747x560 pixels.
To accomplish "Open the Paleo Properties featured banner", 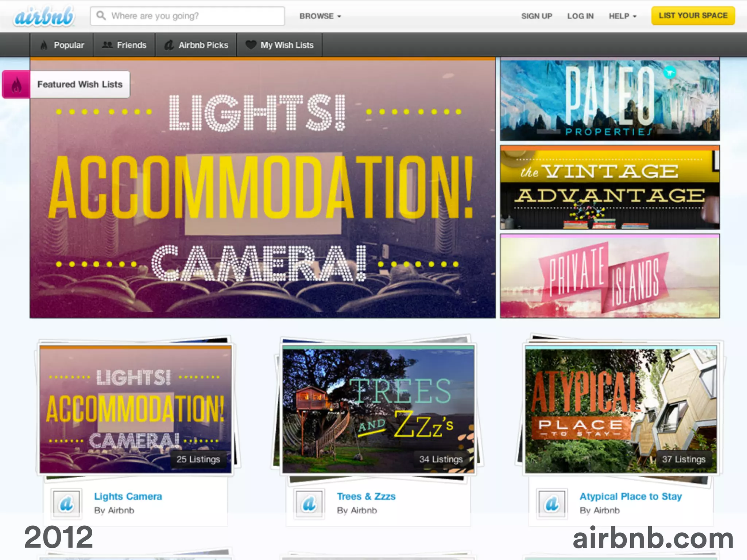I will (610, 99).
